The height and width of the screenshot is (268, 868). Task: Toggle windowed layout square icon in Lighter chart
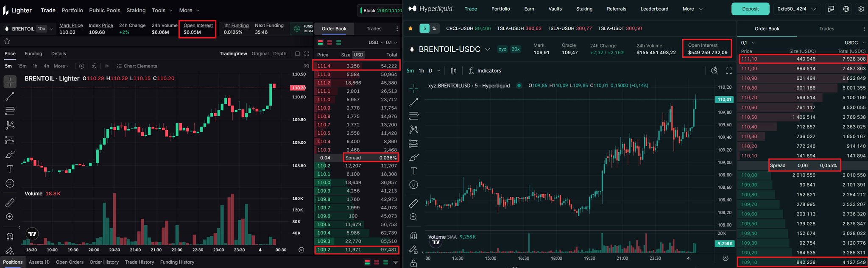297,54
